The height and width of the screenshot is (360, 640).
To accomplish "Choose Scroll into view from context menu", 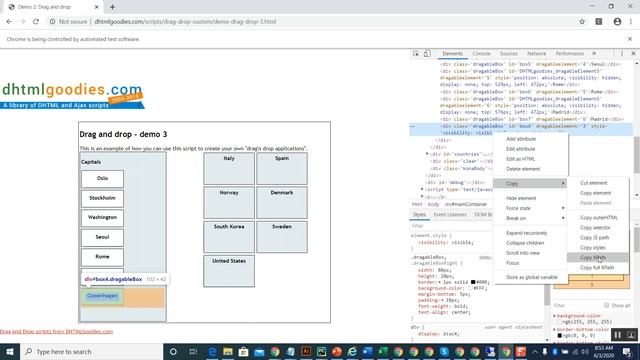I will (x=523, y=253).
